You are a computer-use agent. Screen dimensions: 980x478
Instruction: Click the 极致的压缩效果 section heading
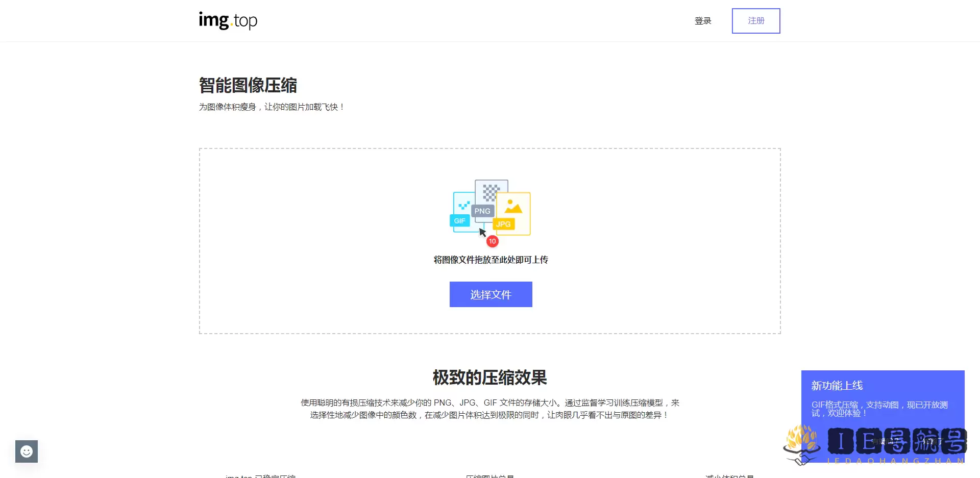489,378
